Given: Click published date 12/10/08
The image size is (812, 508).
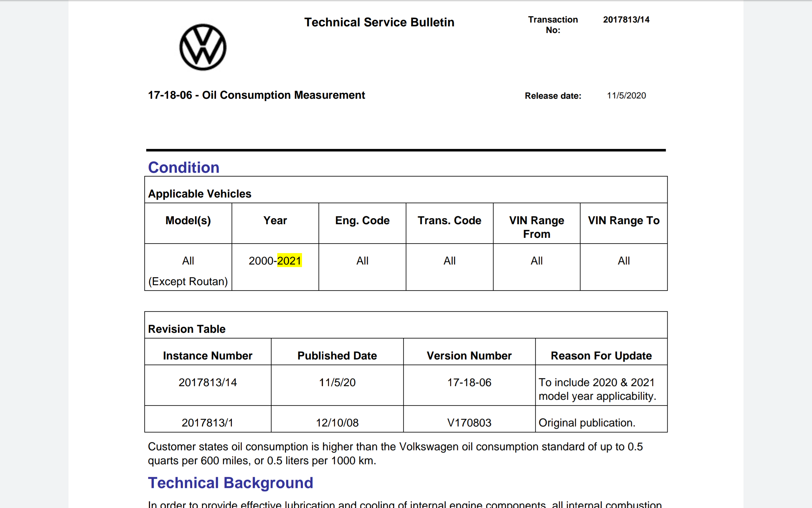Looking at the screenshot, I should click(x=337, y=423).
